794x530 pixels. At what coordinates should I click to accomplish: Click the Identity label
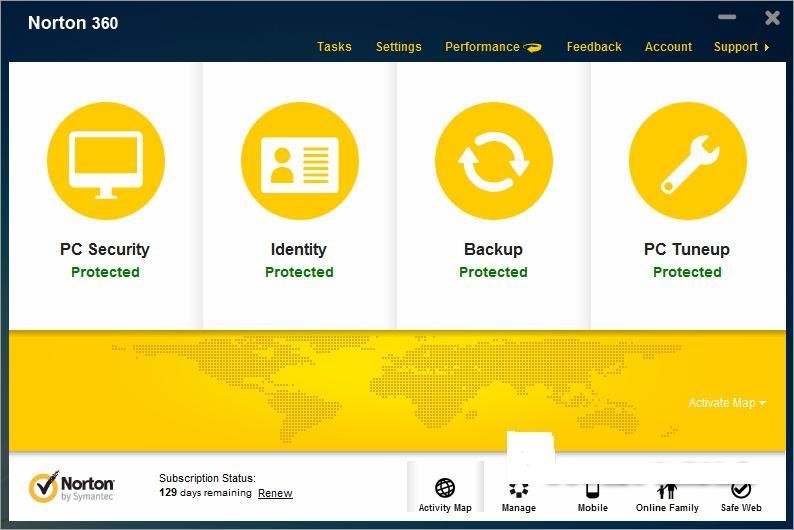[x=299, y=249]
